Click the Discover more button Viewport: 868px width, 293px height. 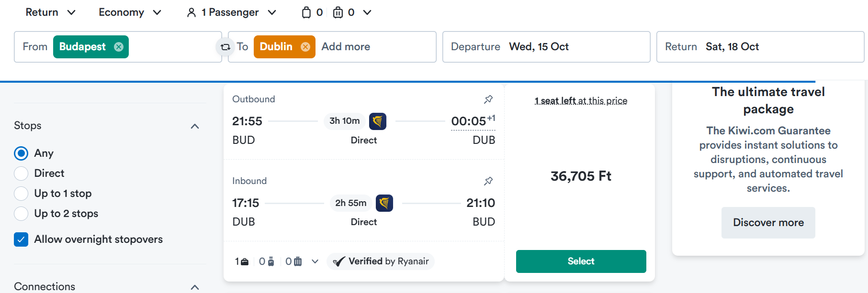(x=768, y=223)
